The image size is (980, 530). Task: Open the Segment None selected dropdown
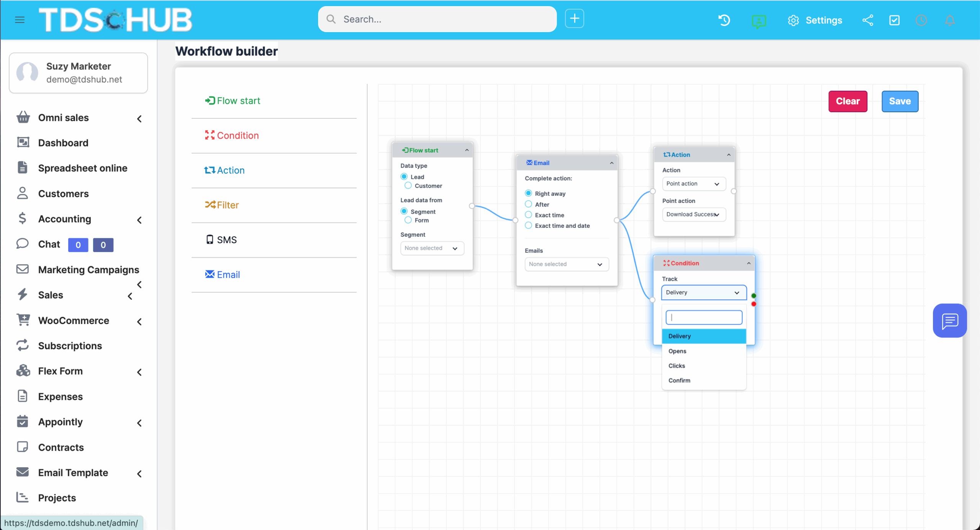(x=432, y=248)
